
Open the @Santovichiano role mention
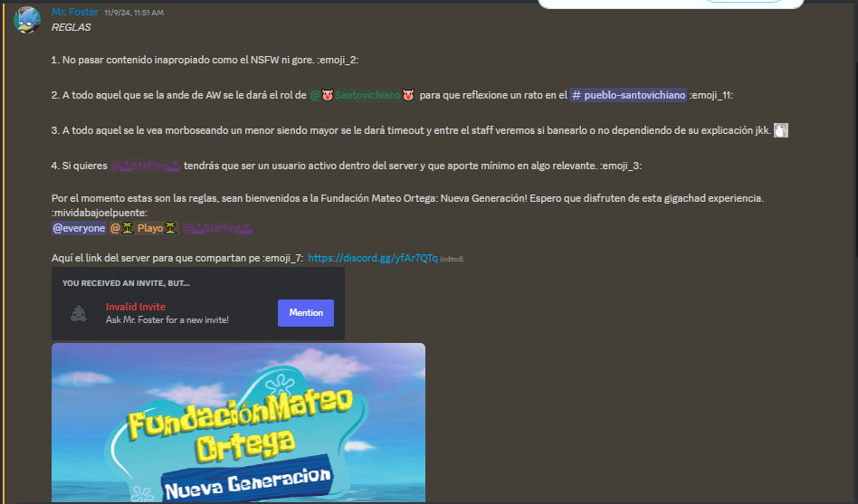point(362,95)
